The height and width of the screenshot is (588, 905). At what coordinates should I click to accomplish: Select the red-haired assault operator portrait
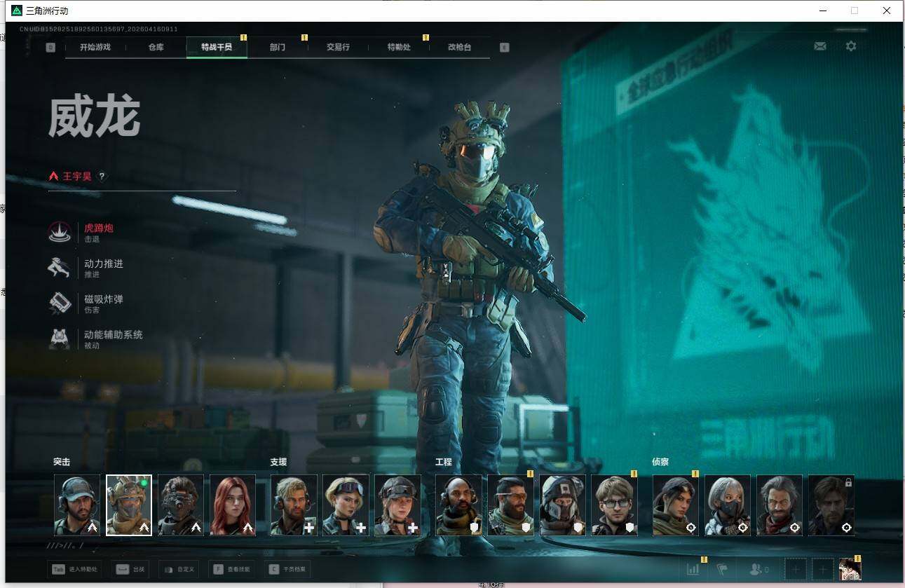click(233, 505)
